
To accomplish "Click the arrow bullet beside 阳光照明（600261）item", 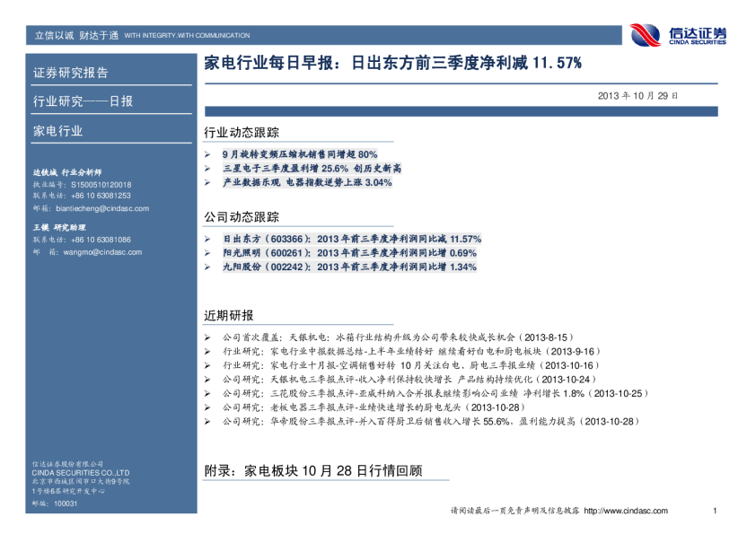I will coord(208,253).
